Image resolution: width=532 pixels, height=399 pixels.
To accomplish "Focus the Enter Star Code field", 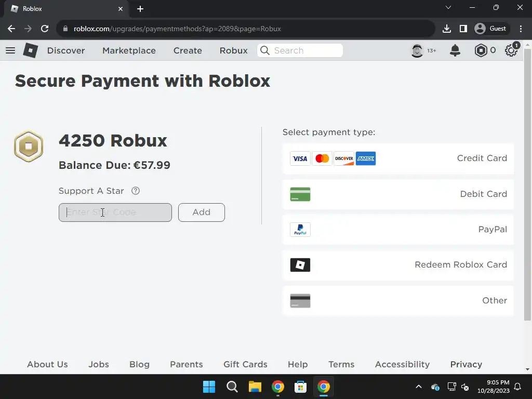I will click(x=115, y=212).
